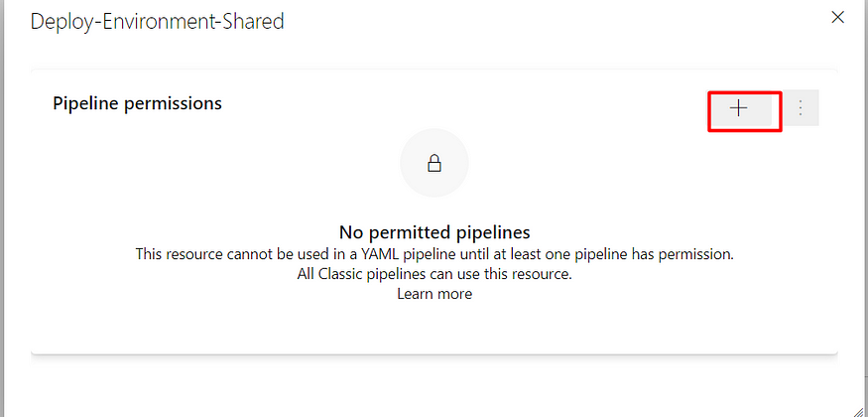Screen dimensions: 868x417
Task: Select the Pipeline permissions heading
Action: tap(137, 103)
